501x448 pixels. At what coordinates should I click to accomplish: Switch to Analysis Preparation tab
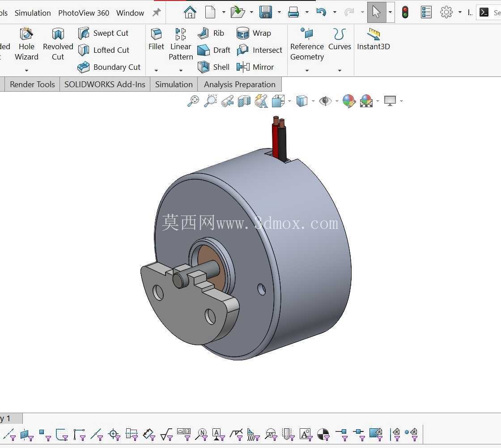(x=239, y=85)
